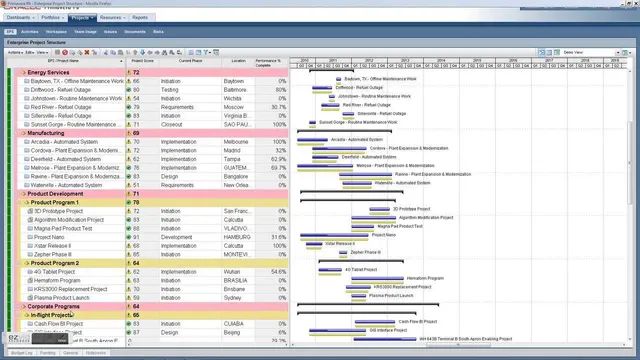Open the Actions menu

click(16, 52)
